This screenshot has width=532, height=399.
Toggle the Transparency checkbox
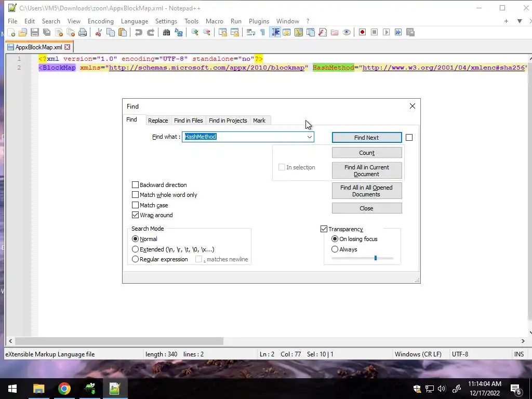324,229
